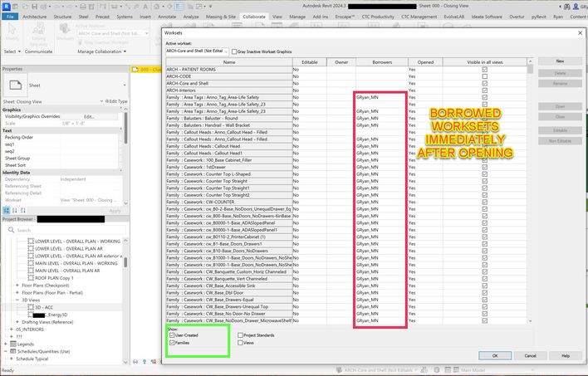Click Edit Type in Properties panel

click(x=116, y=101)
